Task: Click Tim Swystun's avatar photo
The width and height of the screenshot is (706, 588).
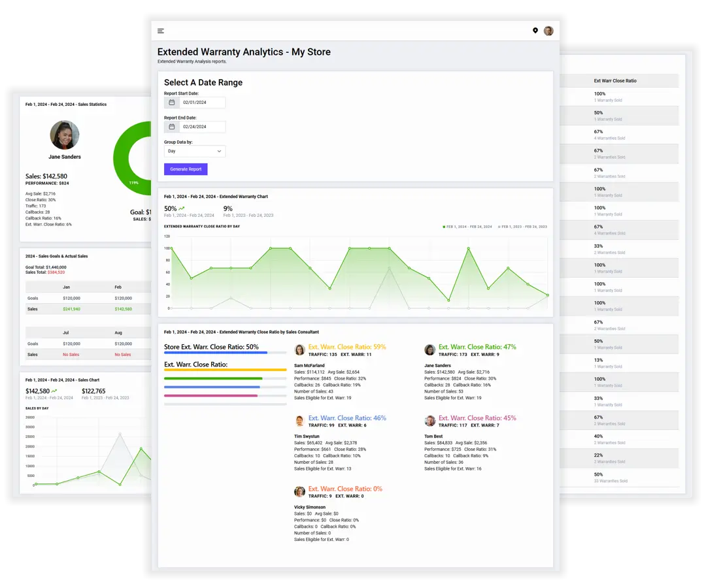Action: click(300, 421)
